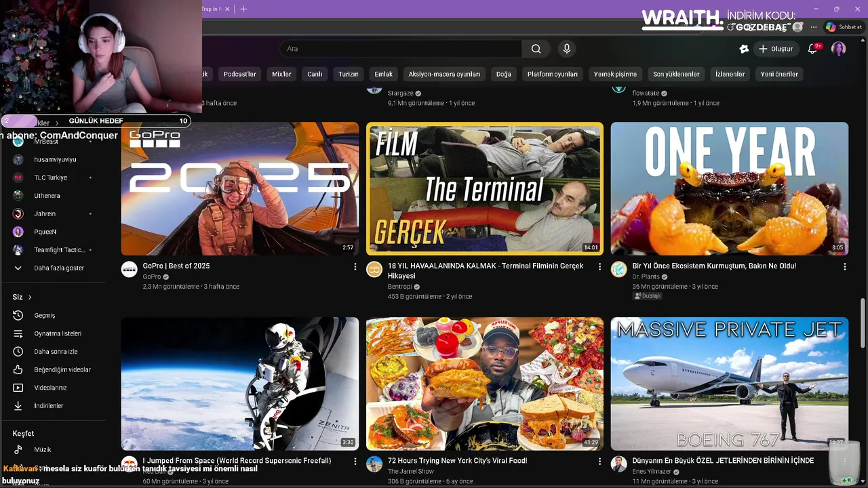Image resolution: width=868 pixels, height=488 pixels.
Task: Open more options for Bir Yıl Önce Ekosistem video
Action: pos(844,267)
